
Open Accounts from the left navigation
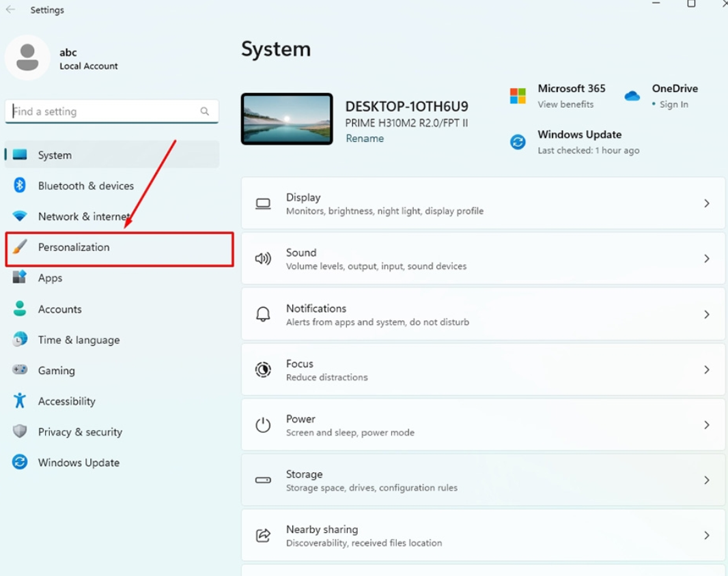pos(59,309)
